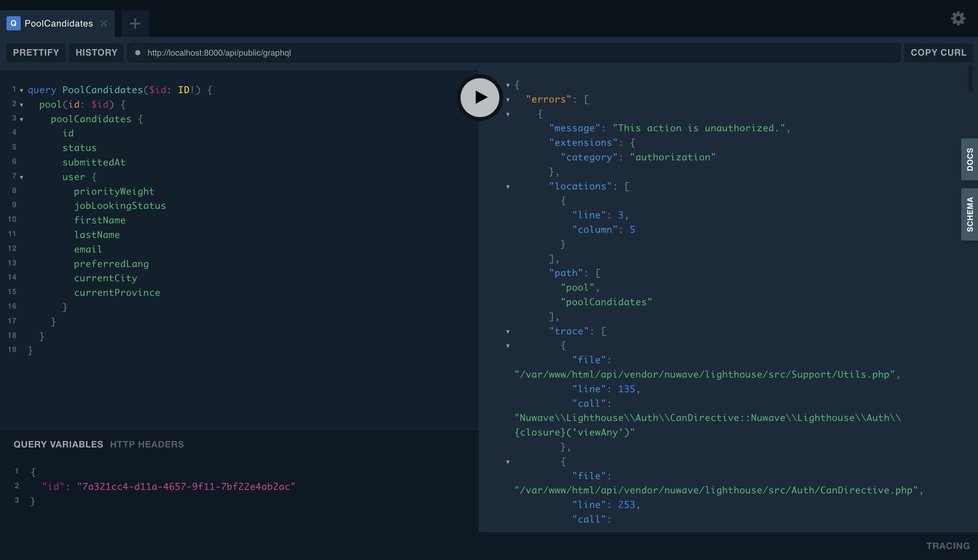The height and width of the screenshot is (560, 978).
Task: Select the Query Variables tab
Action: coord(59,444)
